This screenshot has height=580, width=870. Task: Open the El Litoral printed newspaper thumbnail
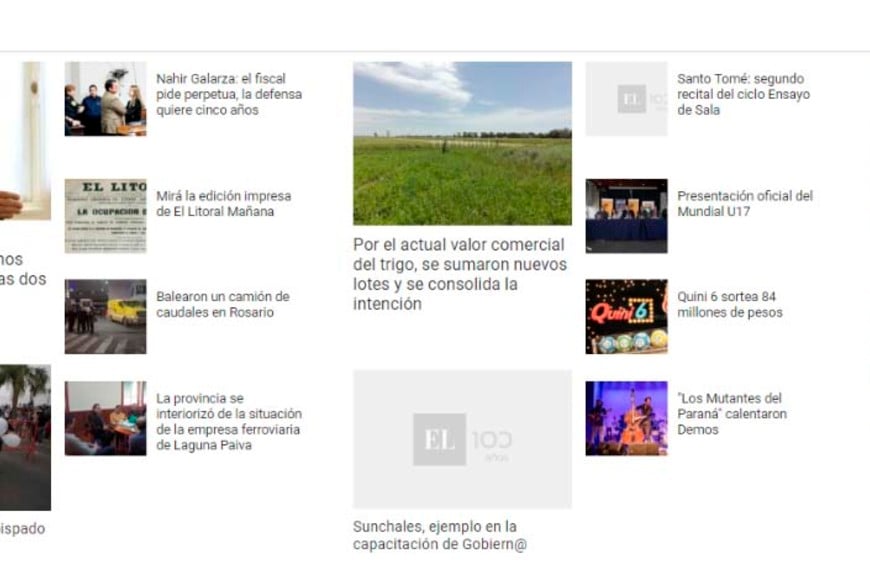pos(105,216)
